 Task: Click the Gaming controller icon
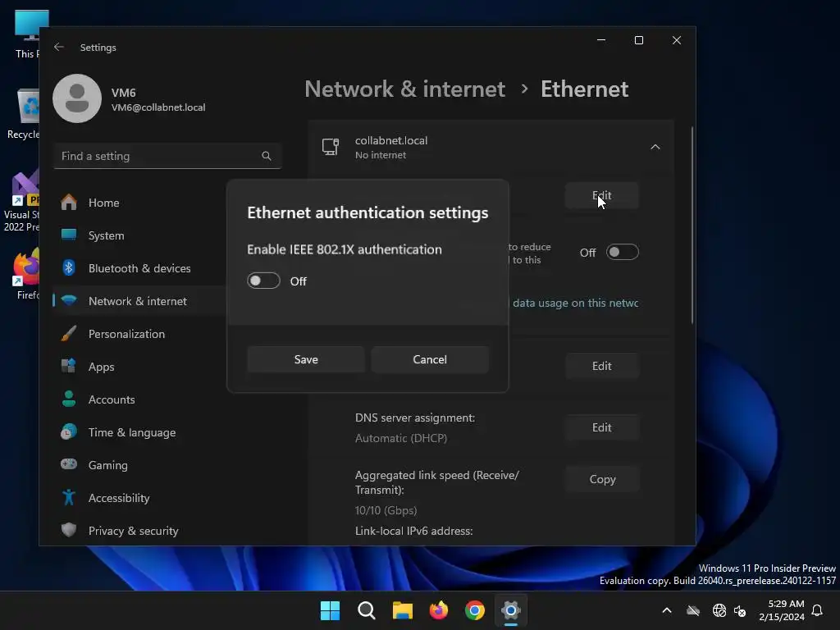pos(69,464)
